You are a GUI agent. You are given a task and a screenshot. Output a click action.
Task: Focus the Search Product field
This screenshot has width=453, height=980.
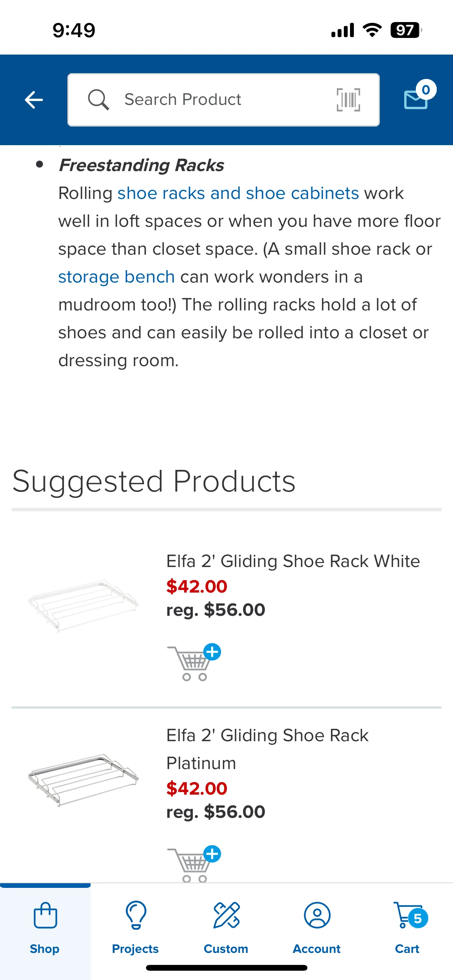(x=223, y=100)
